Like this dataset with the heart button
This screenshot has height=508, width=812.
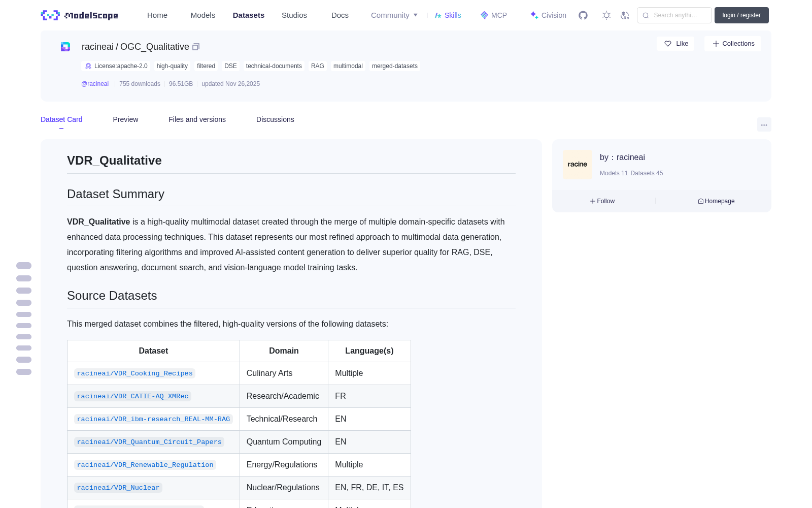[676, 44]
